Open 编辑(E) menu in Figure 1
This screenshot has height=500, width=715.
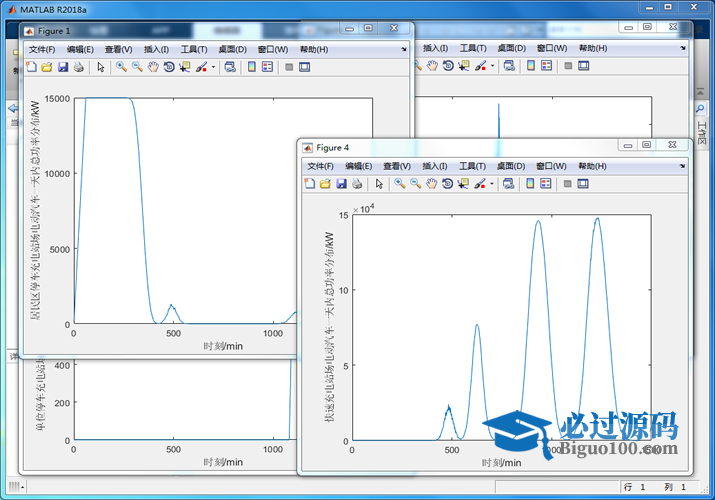[x=80, y=49]
